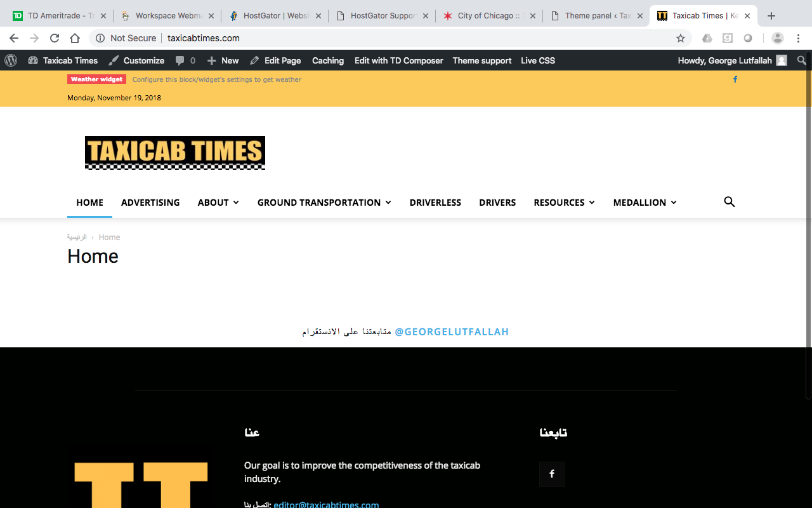Click the WordPress logo in admin bar

pos(11,60)
